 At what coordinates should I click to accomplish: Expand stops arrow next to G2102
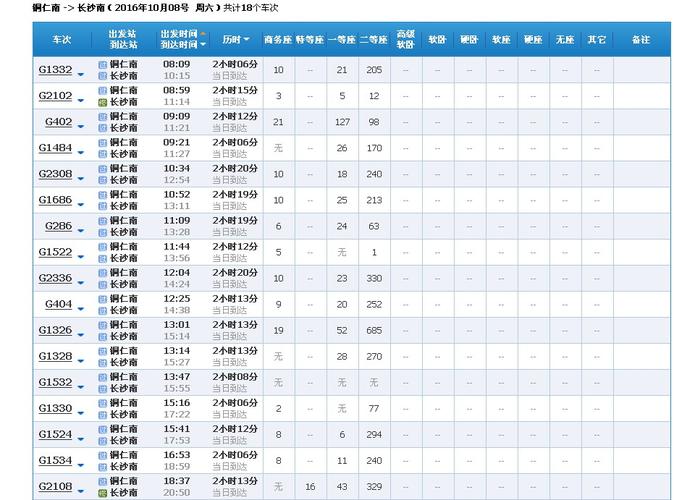(80, 101)
